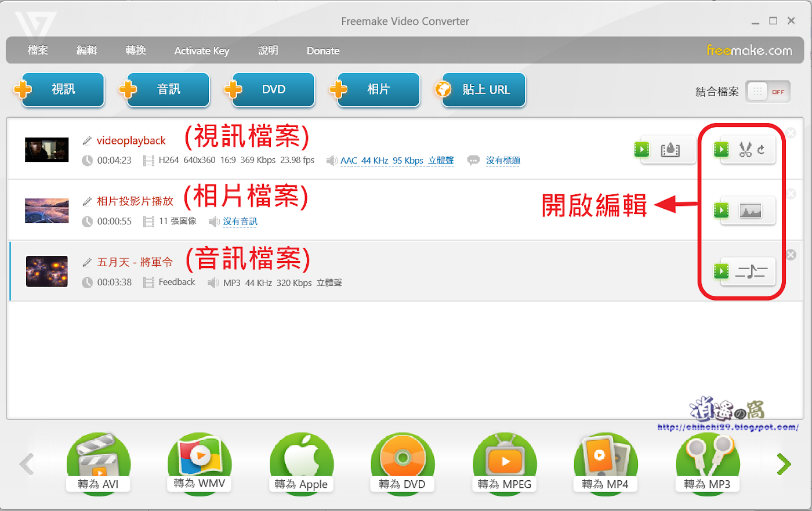Add photos with the 相片 button
The height and width of the screenshot is (511, 812).
click(378, 89)
